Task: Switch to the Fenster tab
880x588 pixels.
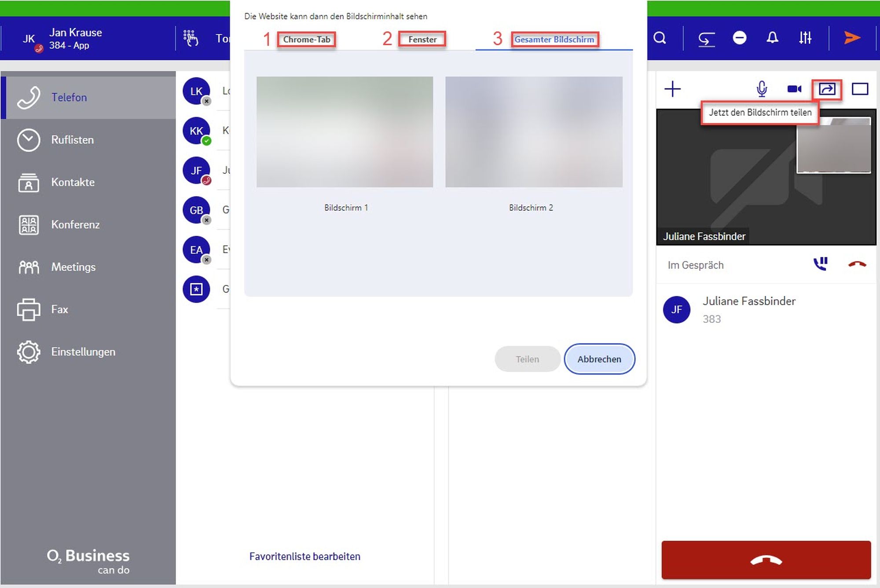Action: 422,40
